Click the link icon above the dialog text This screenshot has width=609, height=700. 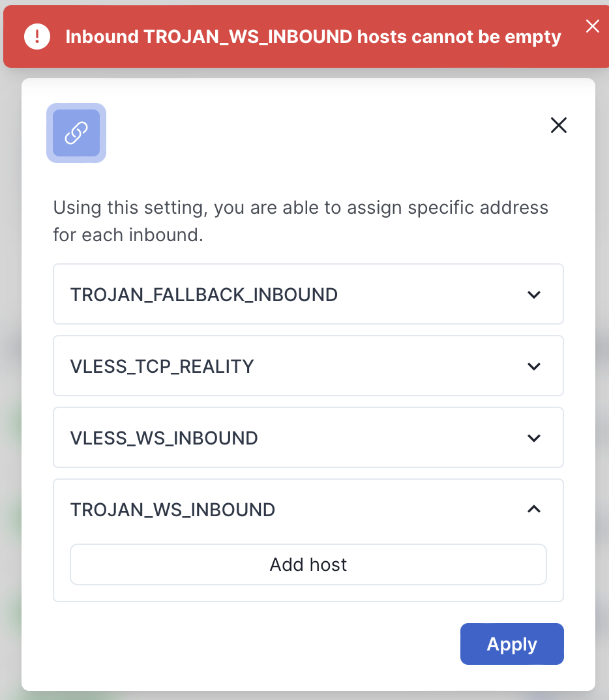tap(76, 132)
